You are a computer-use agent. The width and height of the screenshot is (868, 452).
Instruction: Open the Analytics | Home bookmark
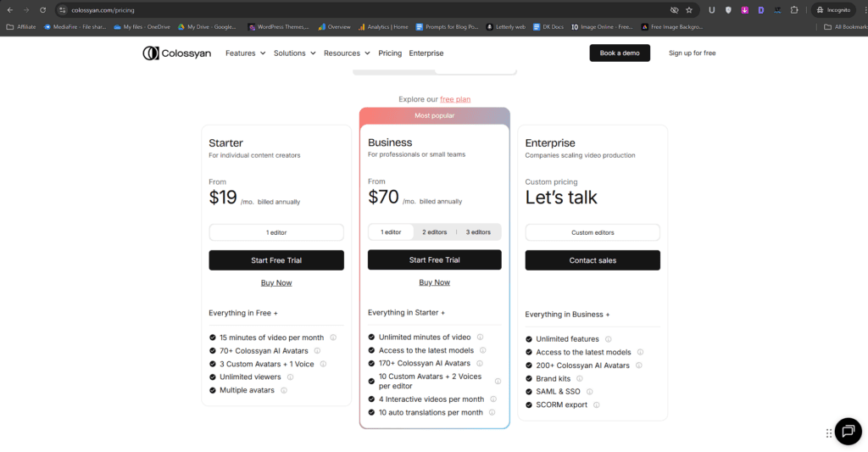(x=383, y=26)
